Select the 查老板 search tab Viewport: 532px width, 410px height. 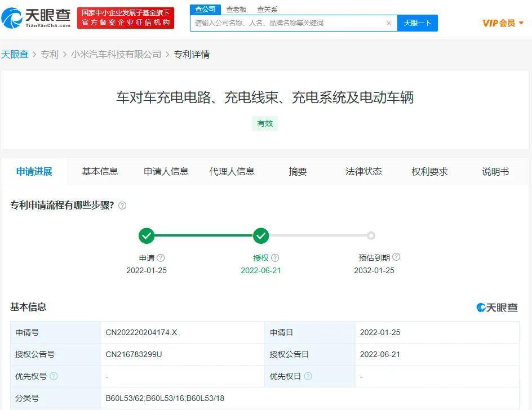click(x=236, y=10)
